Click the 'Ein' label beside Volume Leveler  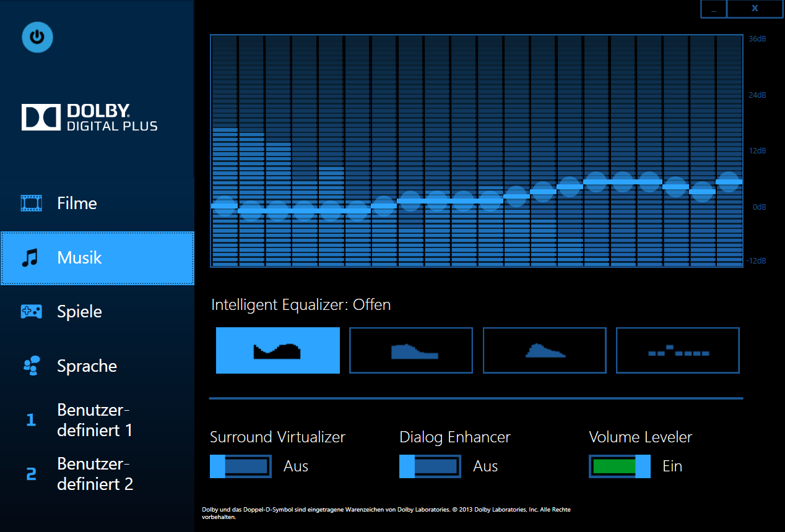click(x=672, y=466)
